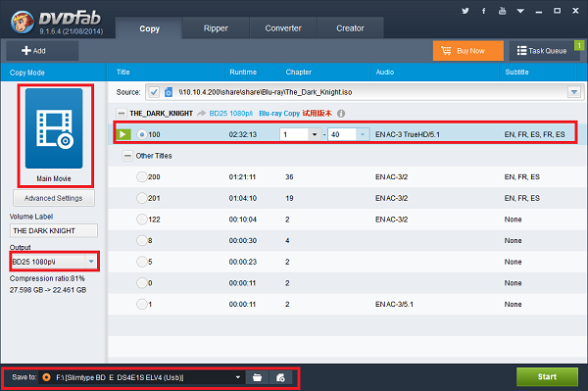Open the end chapter dropdown showing 40
The height and width of the screenshot is (391, 588).
(363, 134)
